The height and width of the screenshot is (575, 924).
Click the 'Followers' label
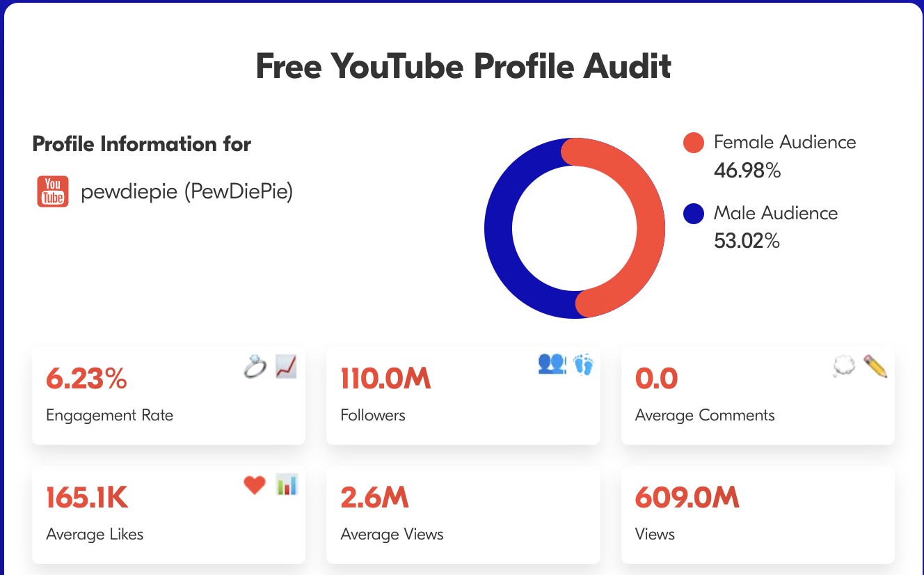pyautogui.click(x=373, y=416)
